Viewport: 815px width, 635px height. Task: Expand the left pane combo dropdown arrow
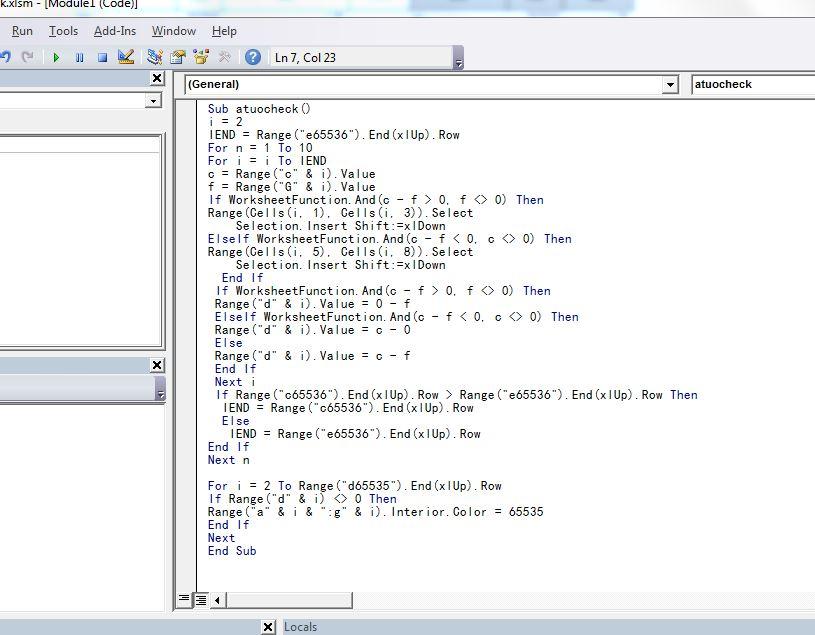[x=153, y=100]
